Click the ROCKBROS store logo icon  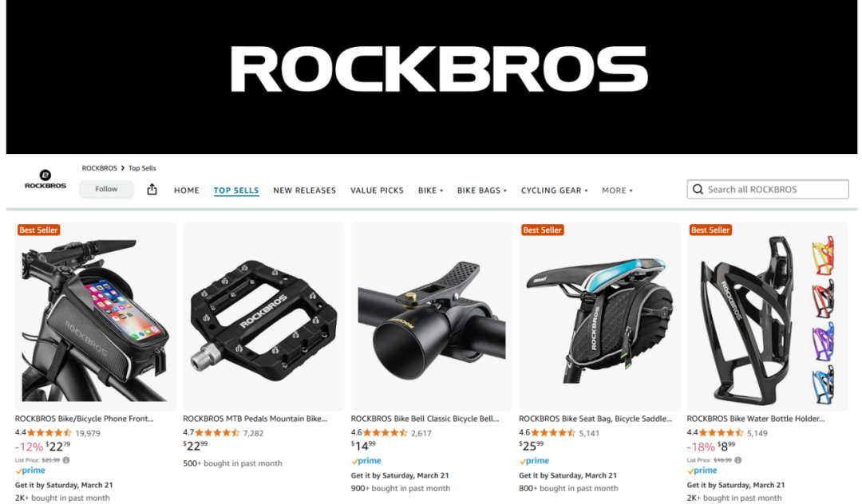(x=45, y=179)
